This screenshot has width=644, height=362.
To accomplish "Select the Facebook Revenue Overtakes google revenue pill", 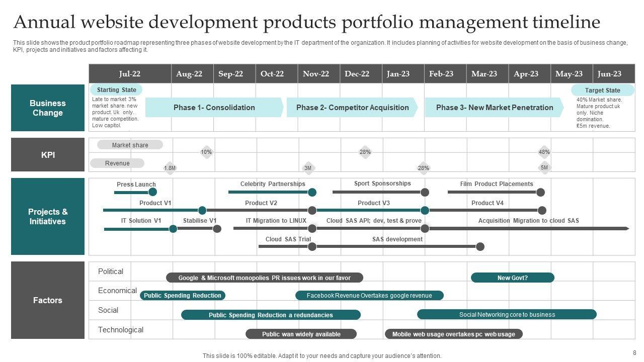I will tap(369, 296).
